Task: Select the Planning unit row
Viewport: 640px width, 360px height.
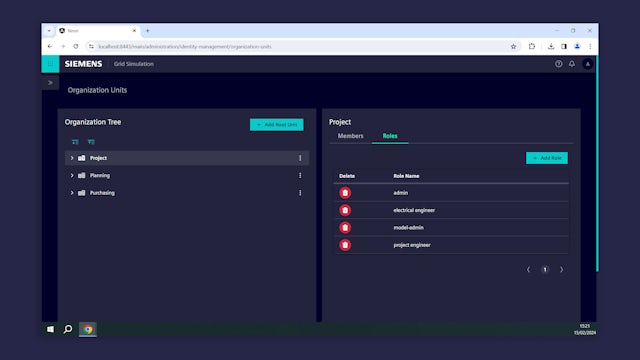Action: point(187,176)
